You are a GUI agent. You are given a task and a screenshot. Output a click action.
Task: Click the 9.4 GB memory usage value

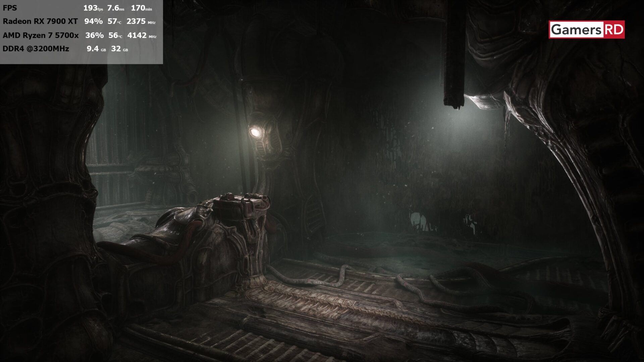[96, 49]
